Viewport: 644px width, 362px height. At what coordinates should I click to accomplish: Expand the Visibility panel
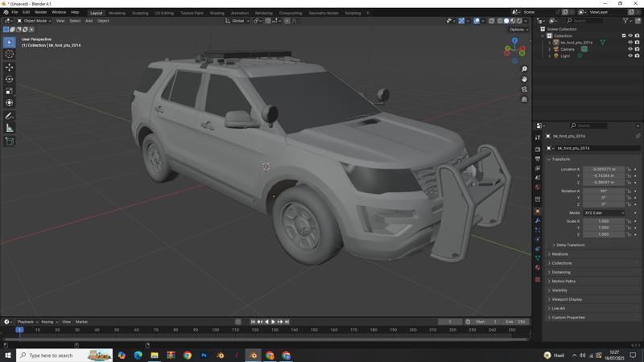tap(559, 290)
